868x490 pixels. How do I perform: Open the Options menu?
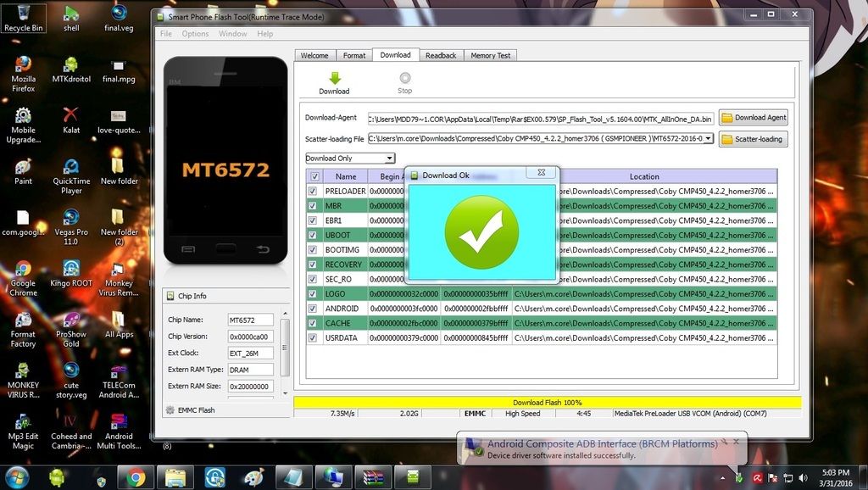point(196,34)
